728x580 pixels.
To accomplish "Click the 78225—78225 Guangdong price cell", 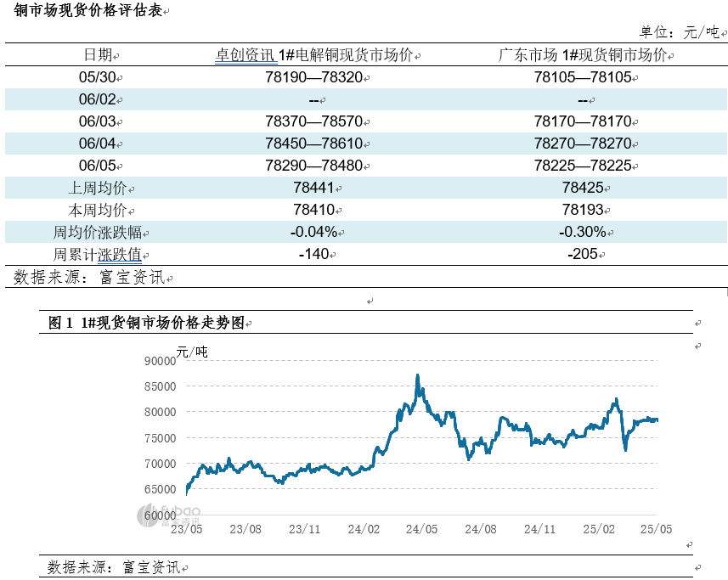I will 582,166.
